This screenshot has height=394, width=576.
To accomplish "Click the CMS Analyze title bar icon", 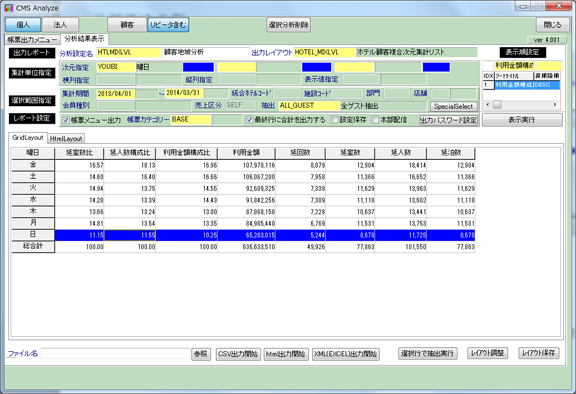I will pyautogui.click(x=9, y=8).
